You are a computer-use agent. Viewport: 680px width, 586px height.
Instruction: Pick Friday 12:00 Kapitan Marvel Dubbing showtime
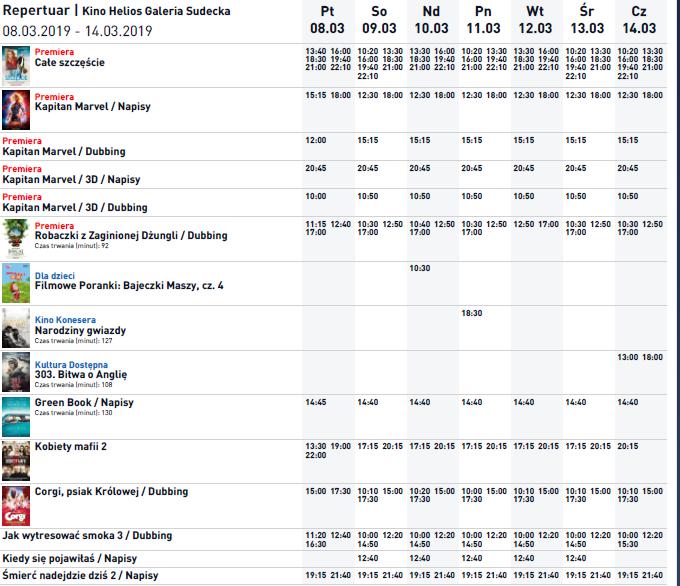[x=316, y=141]
